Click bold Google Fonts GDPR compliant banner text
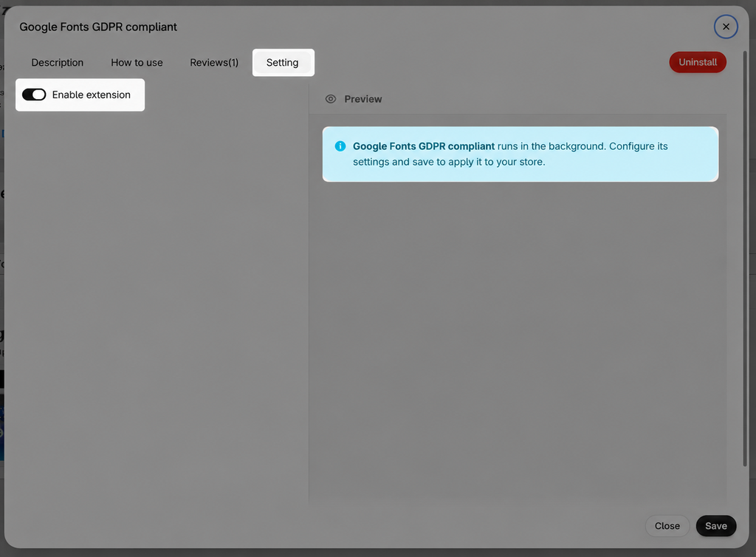 click(x=423, y=146)
